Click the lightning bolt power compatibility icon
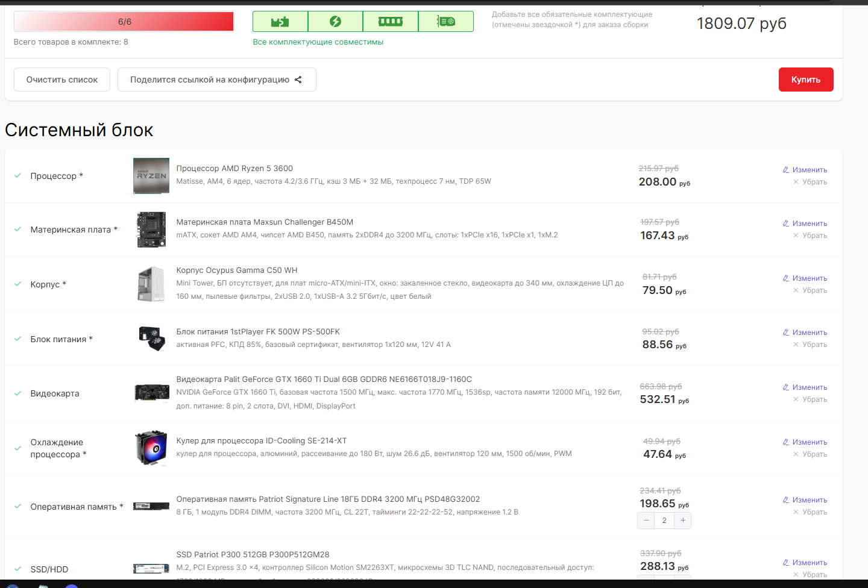 pyautogui.click(x=335, y=22)
